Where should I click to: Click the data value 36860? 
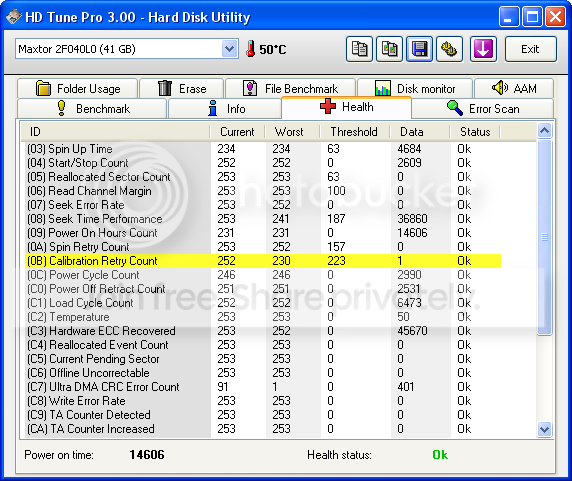pos(412,219)
